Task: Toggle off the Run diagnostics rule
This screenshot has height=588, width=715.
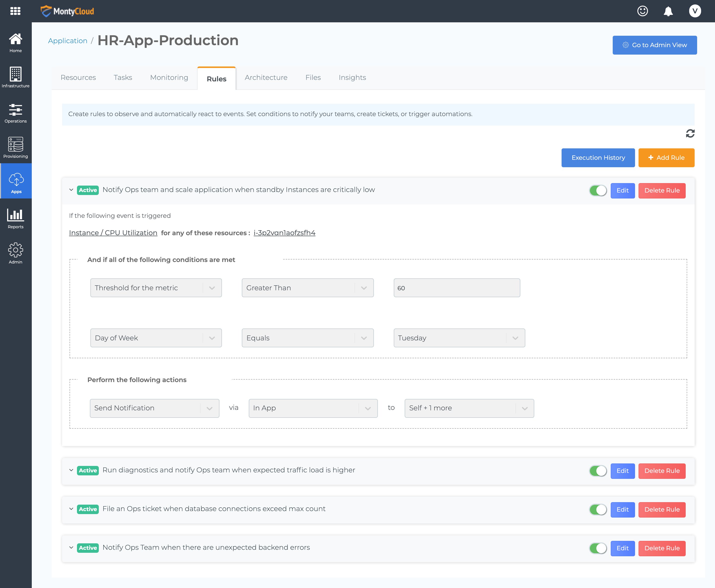Action: 598,471
